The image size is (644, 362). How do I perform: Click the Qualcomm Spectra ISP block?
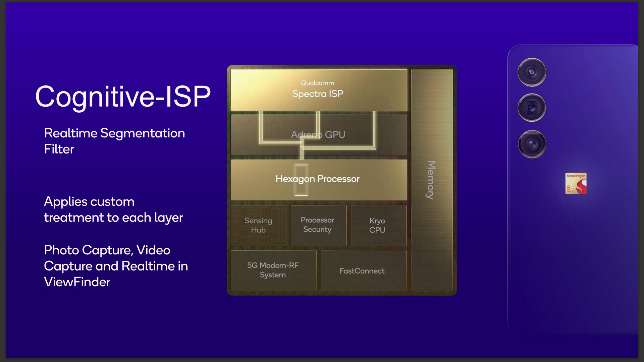[318, 88]
